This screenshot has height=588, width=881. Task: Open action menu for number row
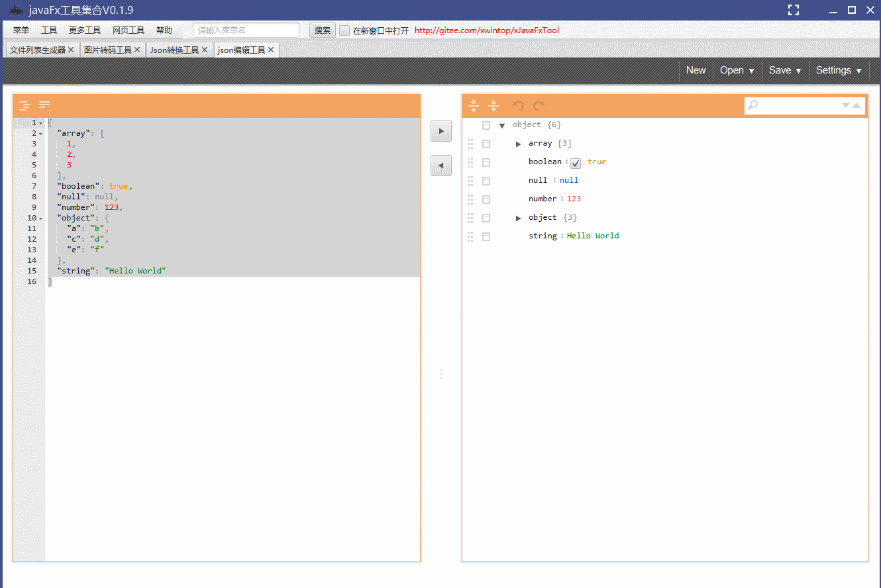click(x=486, y=199)
